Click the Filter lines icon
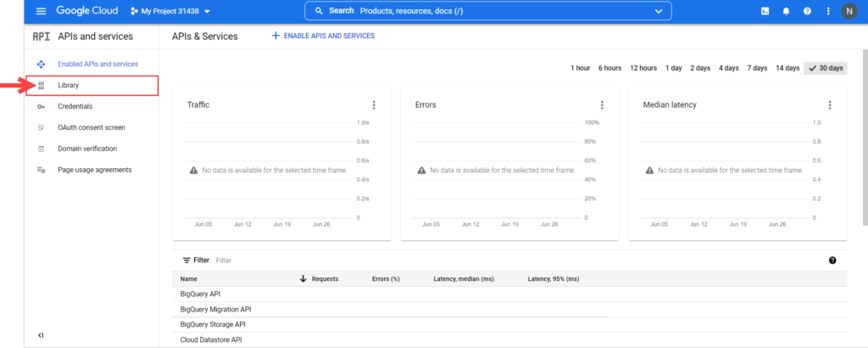 pyautogui.click(x=186, y=261)
